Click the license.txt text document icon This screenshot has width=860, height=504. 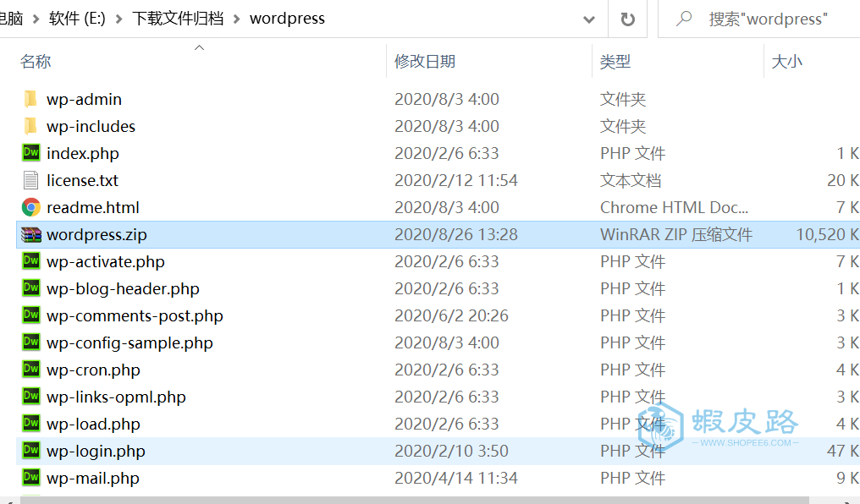pos(31,180)
